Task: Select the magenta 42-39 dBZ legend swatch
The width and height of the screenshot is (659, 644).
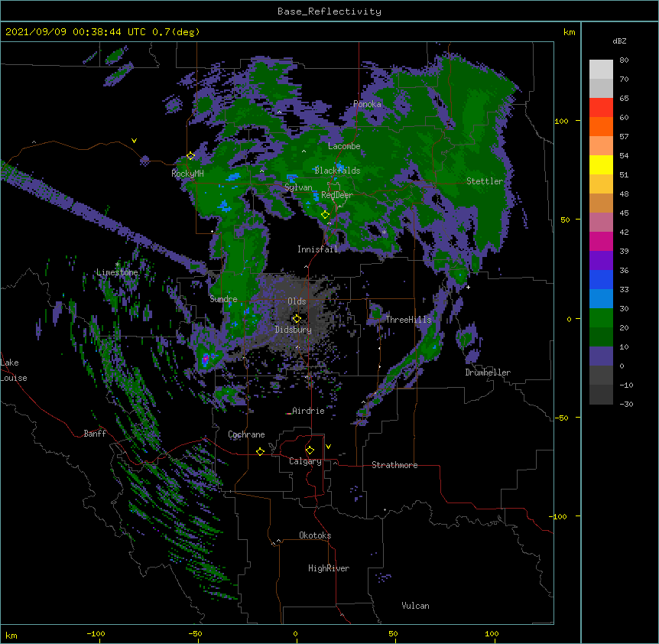Action: [x=601, y=241]
